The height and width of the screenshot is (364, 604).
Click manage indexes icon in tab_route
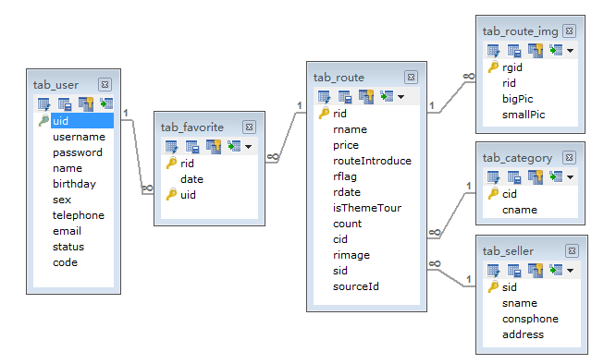(345, 97)
